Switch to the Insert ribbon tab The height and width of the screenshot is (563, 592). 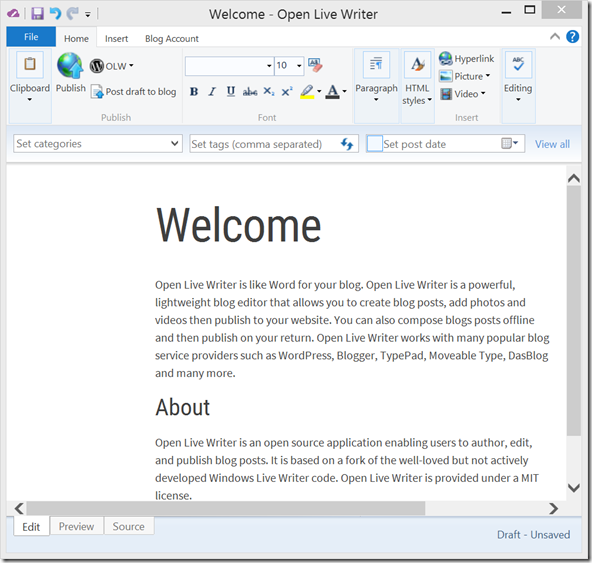(x=116, y=39)
